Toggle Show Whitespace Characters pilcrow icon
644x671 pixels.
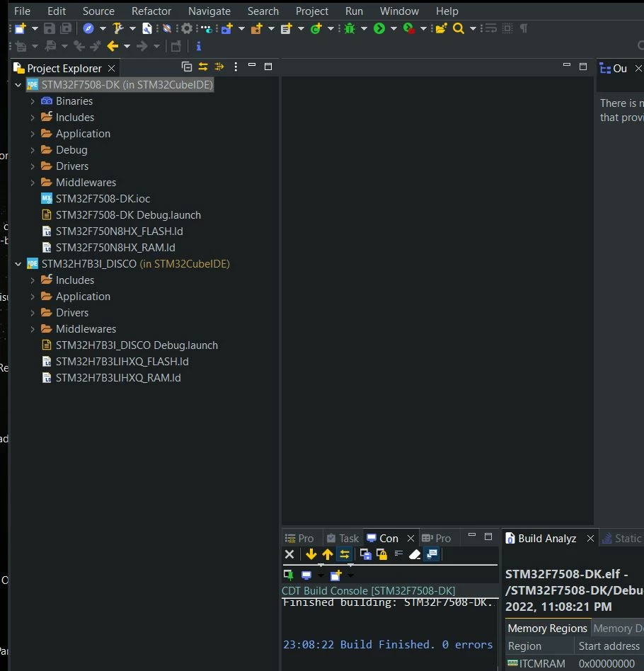(x=523, y=29)
